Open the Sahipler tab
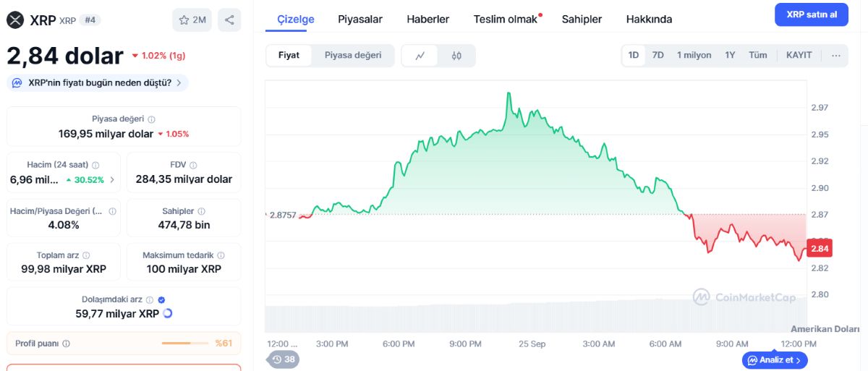The height and width of the screenshot is (371, 868). (x=582, y=20)
